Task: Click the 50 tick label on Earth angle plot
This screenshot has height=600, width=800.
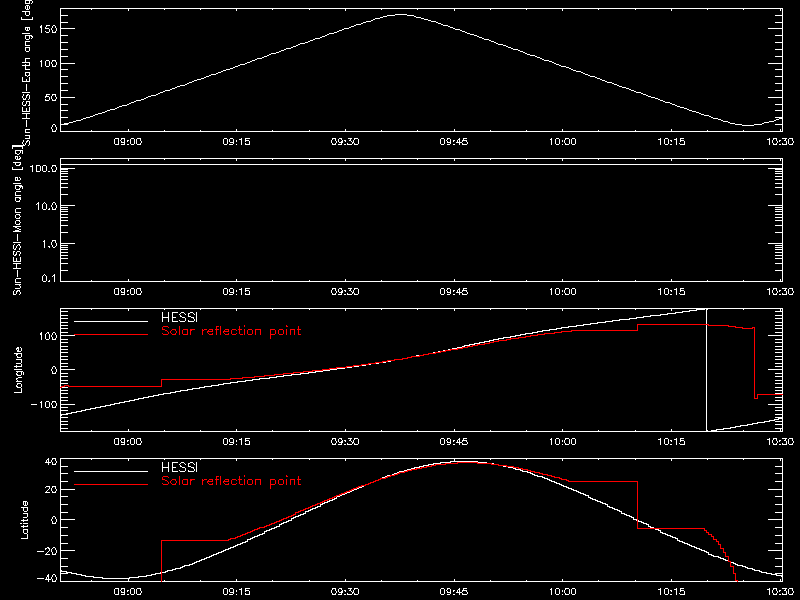Action: (51, 97)
